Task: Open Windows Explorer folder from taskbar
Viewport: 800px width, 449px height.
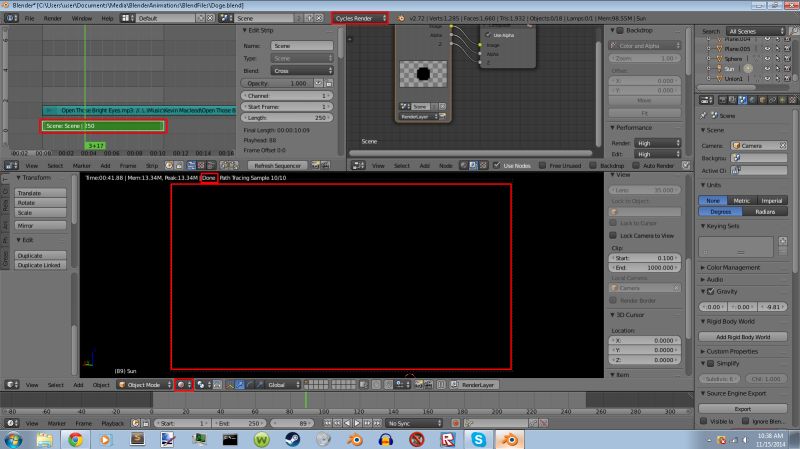Action: pos(44,439)
